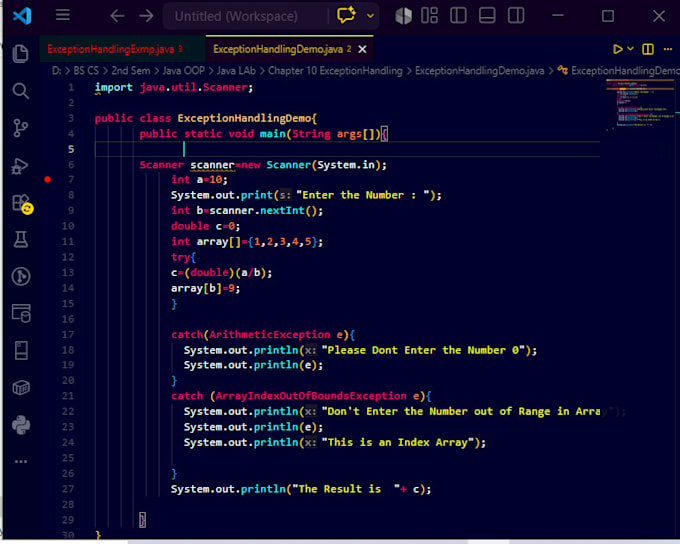Click the VS Code logo icon
This screenshot has height=544, width=680.
tap(22, 16)
